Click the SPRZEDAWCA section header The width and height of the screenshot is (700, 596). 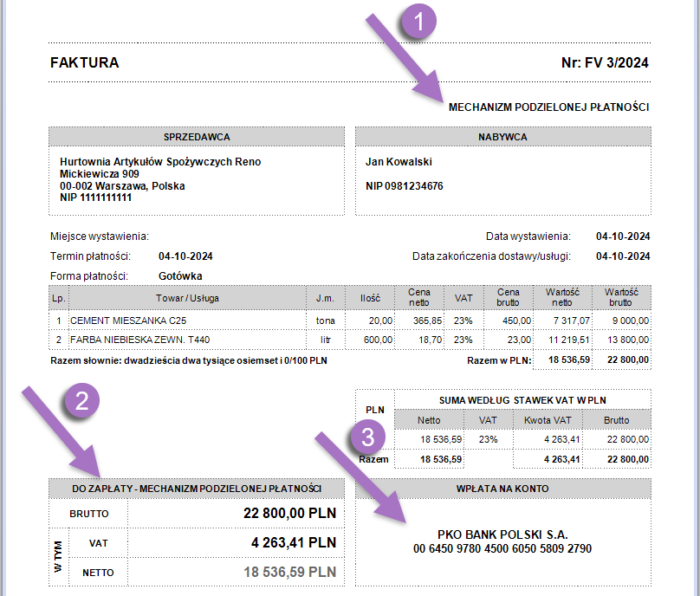[197, 137]
